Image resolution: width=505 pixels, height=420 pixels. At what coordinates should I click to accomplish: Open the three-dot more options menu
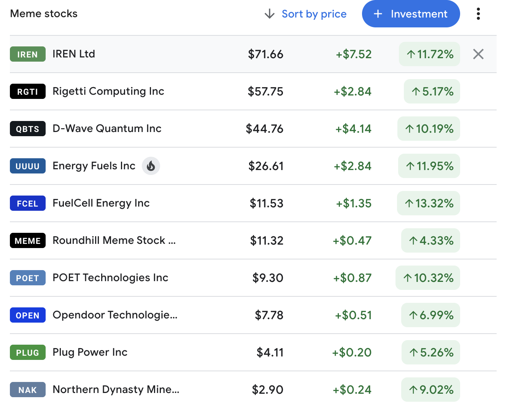tap(478, 14)
